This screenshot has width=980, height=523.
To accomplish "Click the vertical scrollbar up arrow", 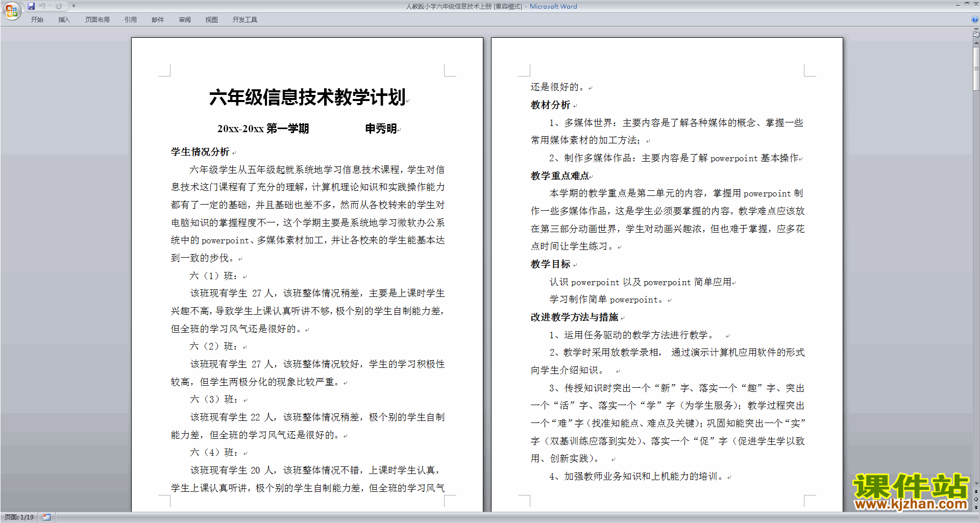I will point(976,44).
